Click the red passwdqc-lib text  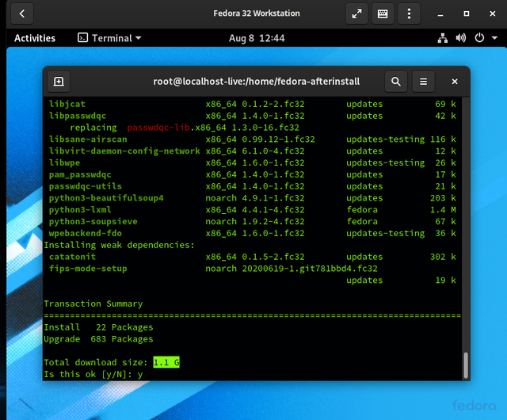[158, 128]
